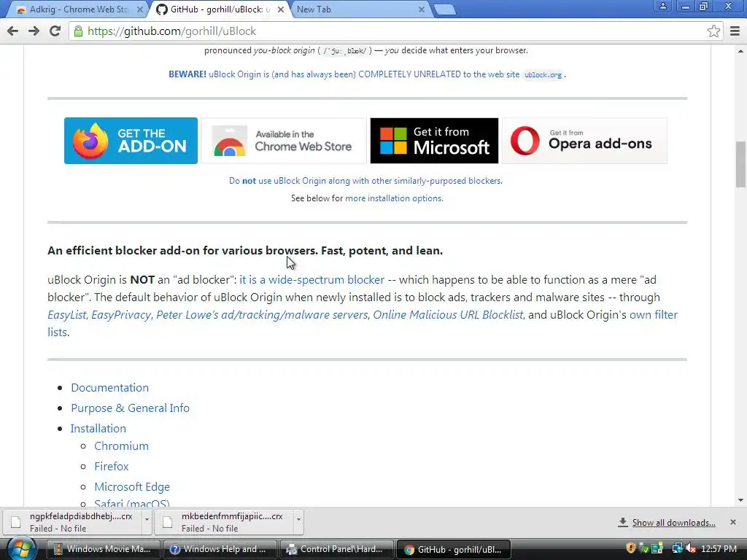Click the browser Forward arrow
Image resolution: width=747 pixels, height=560 pixels.
[34, 31]
